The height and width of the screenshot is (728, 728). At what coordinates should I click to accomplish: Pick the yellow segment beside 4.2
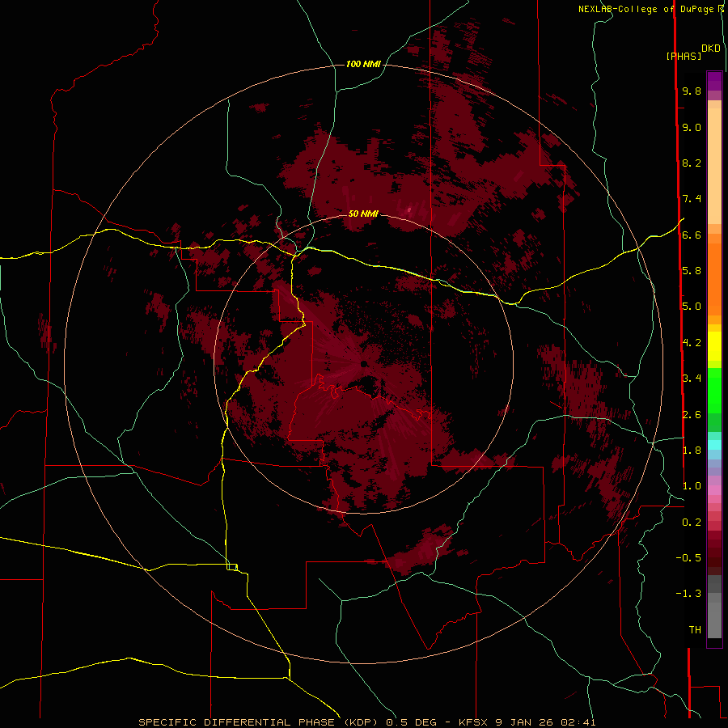click(x=714, y=346)
